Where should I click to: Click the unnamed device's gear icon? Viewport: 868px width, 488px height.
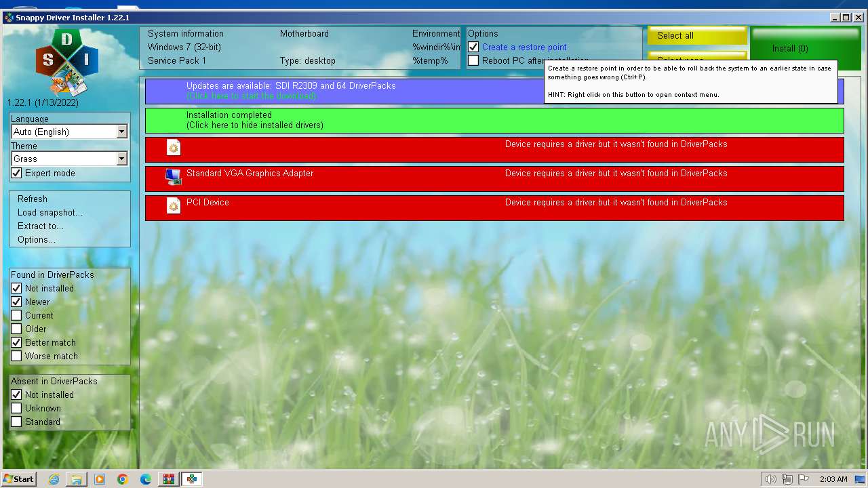coord(174,148)
